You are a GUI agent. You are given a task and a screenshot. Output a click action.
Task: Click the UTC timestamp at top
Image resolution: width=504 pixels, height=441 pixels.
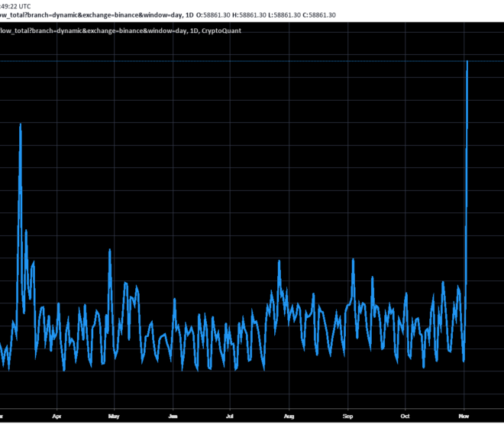tap(15, 6)
